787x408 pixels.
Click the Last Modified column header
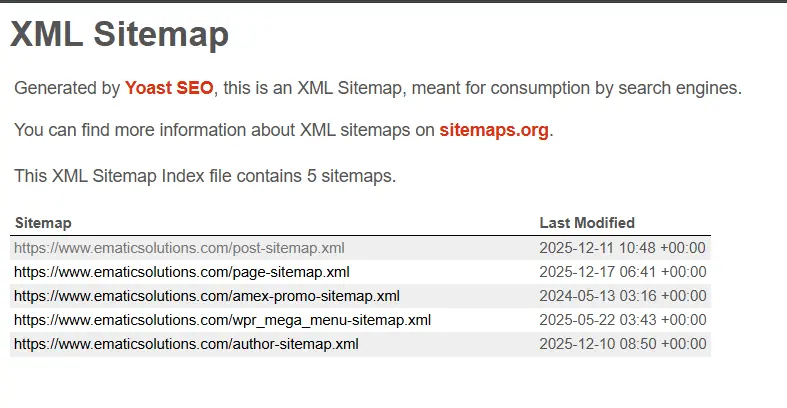pos(587,223)
